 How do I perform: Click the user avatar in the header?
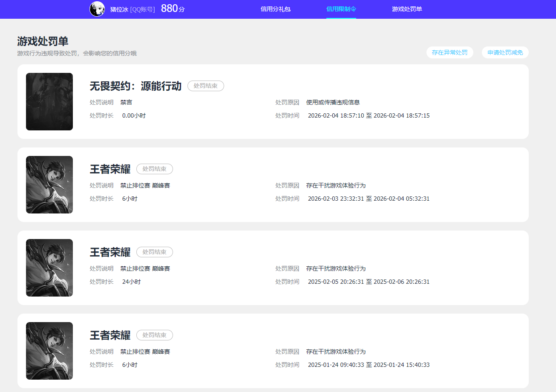pyautogui.click(x=97, y=9)
